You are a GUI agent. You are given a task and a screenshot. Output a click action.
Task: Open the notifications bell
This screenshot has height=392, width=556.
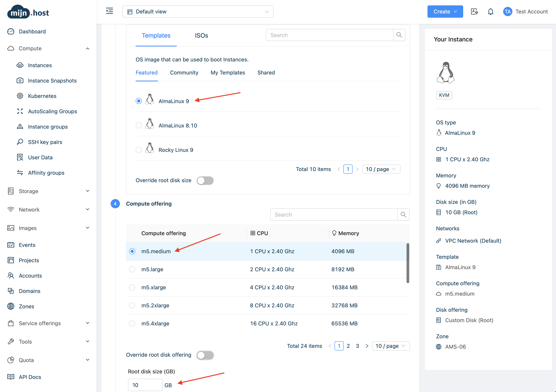pos(490,12)
